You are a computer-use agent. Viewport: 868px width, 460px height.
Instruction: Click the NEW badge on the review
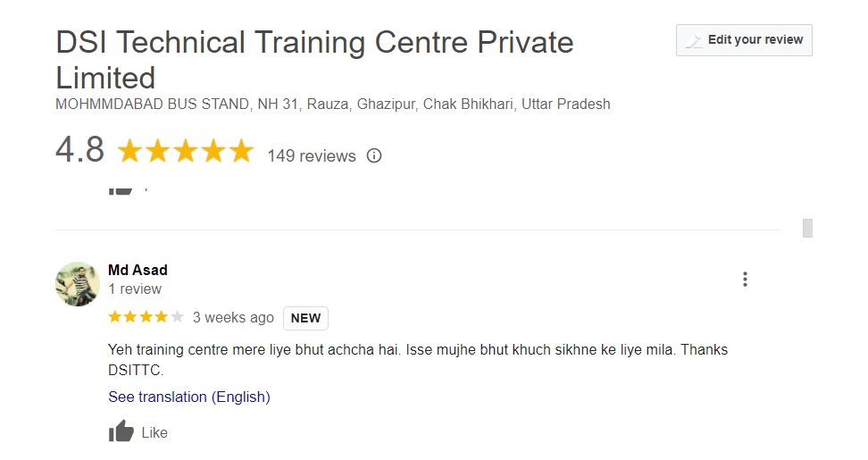(x=305, y=318)
